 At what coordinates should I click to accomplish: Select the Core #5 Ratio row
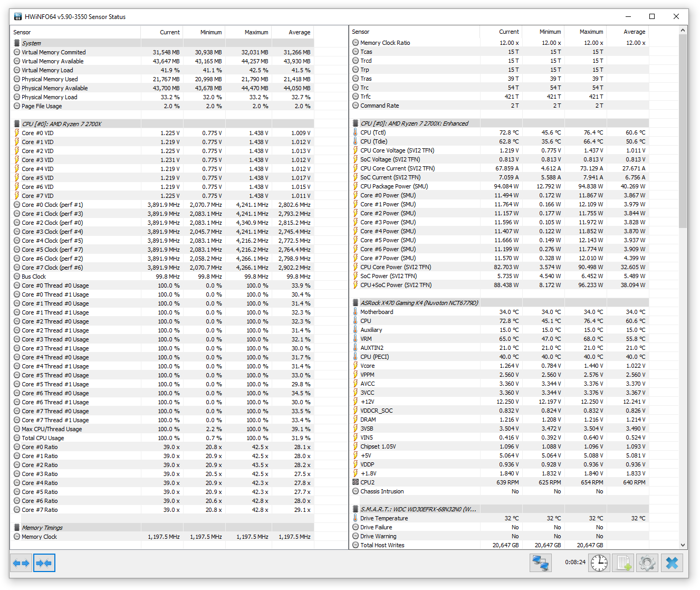tap(162, 492)
